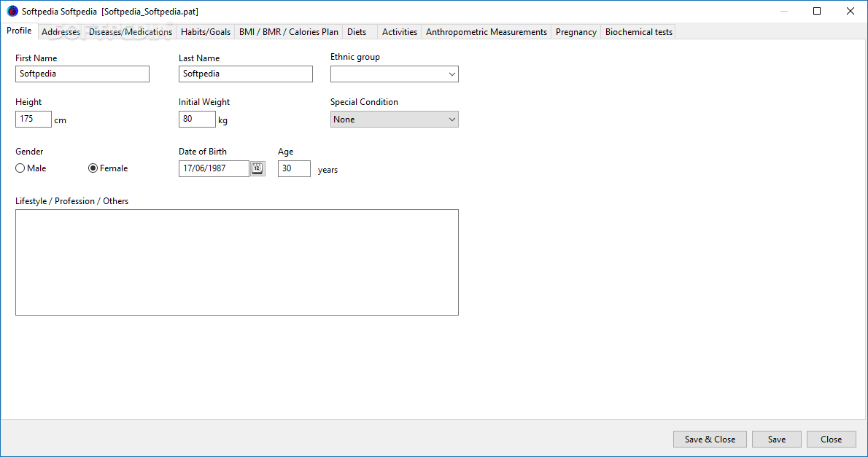Screen dimensions: 868x457
Task: Click the Lifestyle / Profession / Others text area
Action: point(237,262)
